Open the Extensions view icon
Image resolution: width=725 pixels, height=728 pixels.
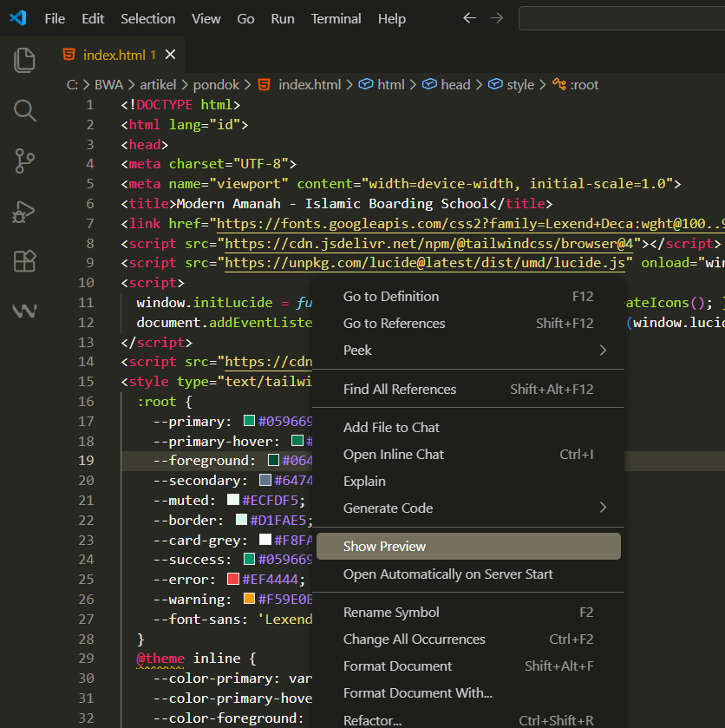[25, 261]
